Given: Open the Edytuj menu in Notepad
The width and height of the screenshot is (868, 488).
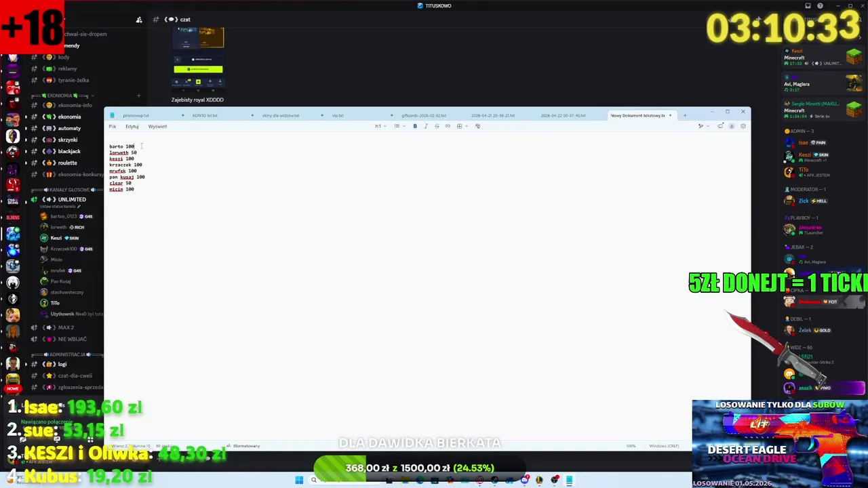Looking at the screenshot, I should (132, 127).
